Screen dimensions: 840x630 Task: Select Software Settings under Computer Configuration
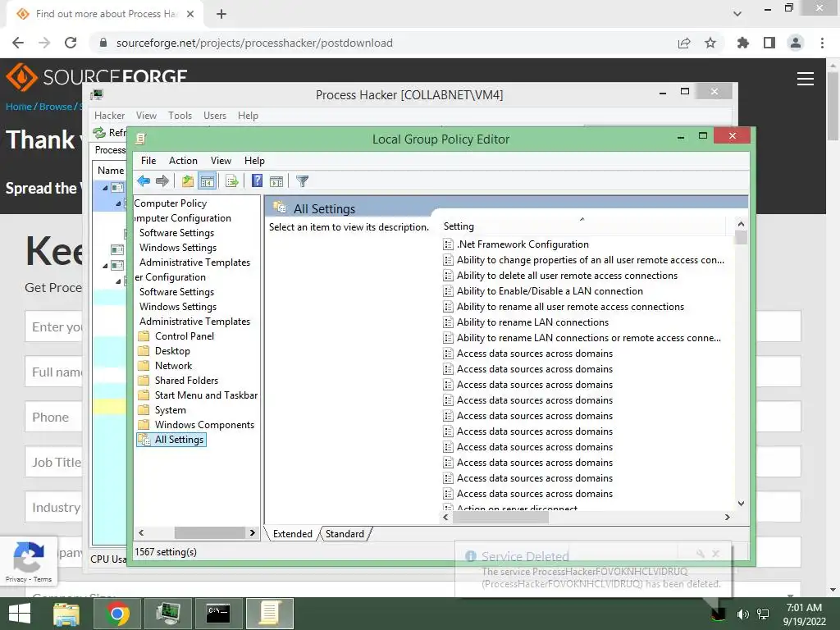[x=177, y=232]
